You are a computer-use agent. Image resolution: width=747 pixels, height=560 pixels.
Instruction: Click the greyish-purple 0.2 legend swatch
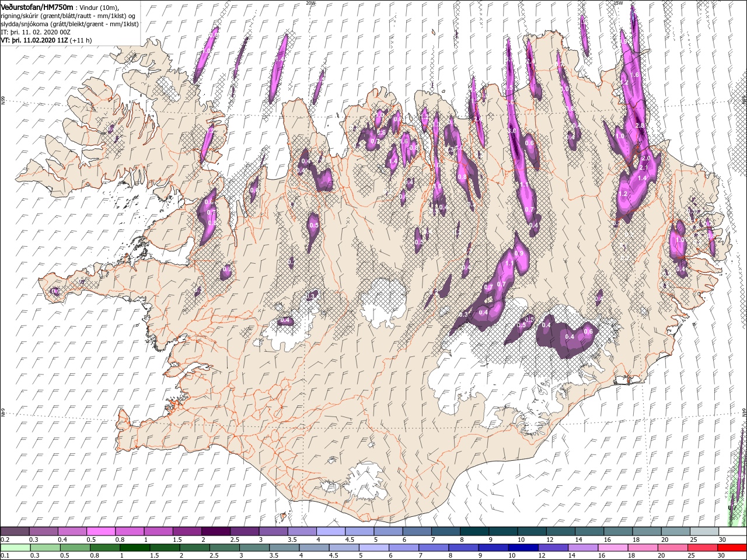pyautogui.click(x=15, y=531)
